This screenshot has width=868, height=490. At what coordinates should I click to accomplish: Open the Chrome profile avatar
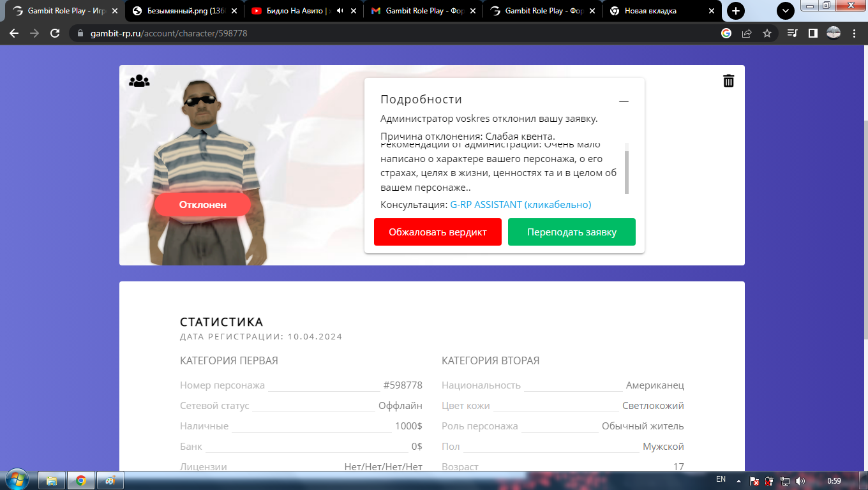click(834, 33)
